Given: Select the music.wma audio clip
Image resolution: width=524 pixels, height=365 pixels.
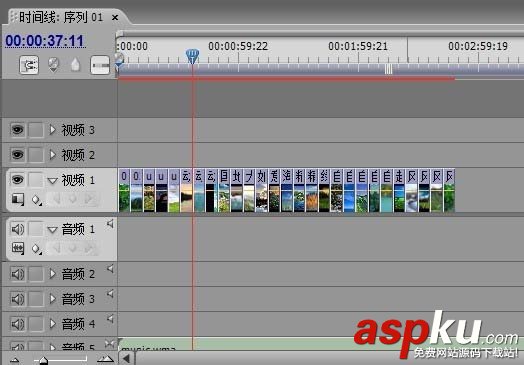Looking at the screenshot, I should (x=321, y=344).
